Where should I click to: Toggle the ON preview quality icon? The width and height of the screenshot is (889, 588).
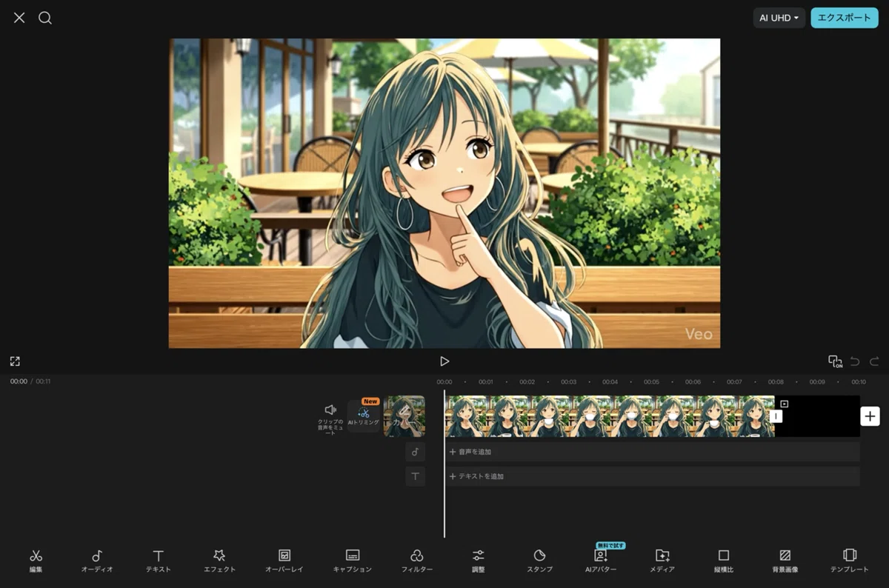coord(835,361)
